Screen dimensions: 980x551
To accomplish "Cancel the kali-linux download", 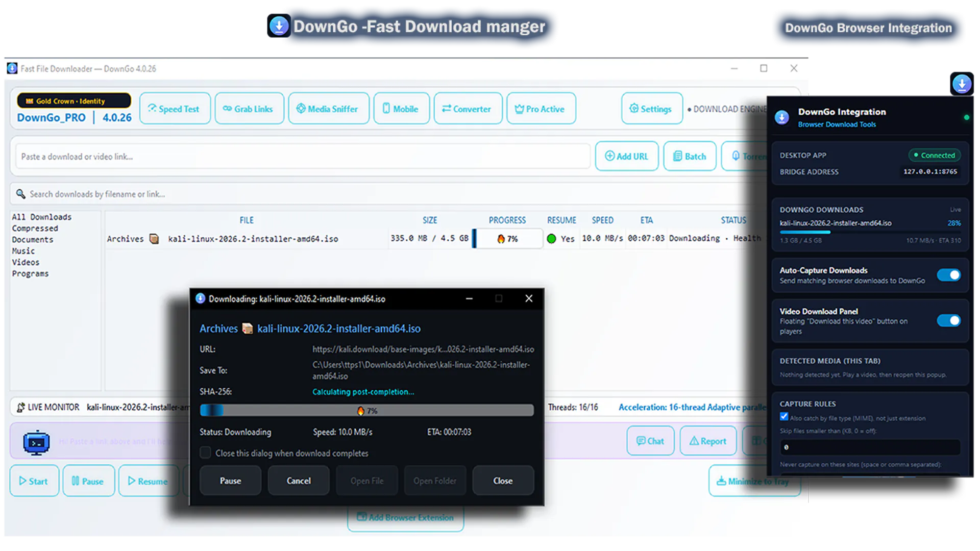I will (299, 481).
